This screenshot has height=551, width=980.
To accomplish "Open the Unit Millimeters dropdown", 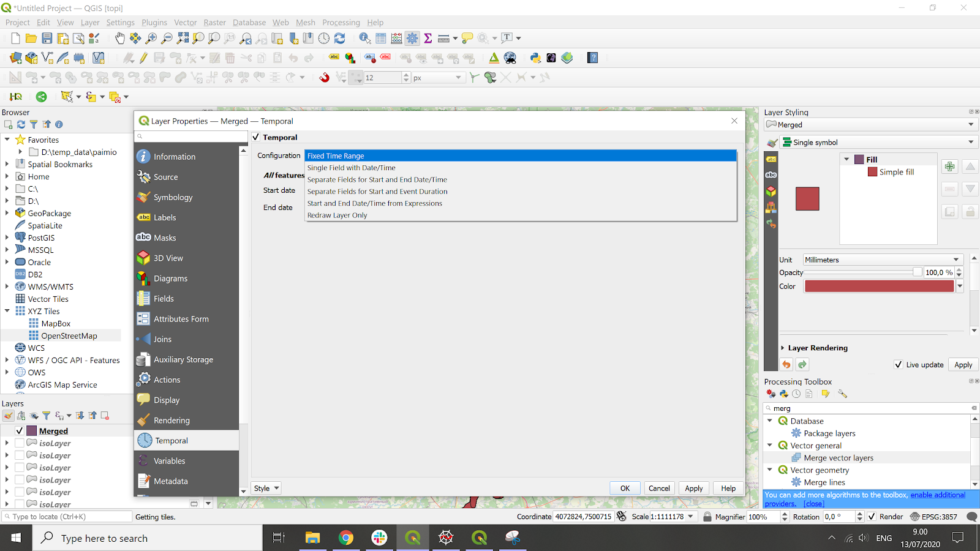I will (883, 260).
